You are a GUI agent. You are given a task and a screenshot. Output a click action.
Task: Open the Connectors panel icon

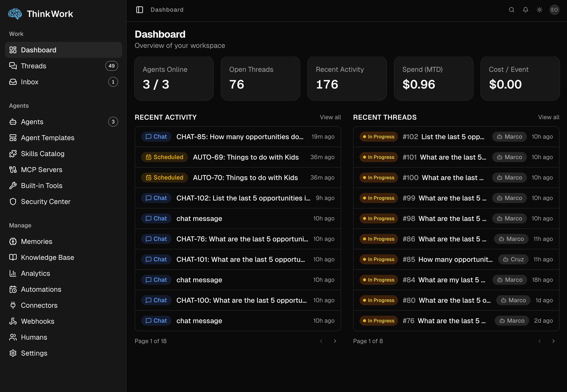[x=13, y=305]
